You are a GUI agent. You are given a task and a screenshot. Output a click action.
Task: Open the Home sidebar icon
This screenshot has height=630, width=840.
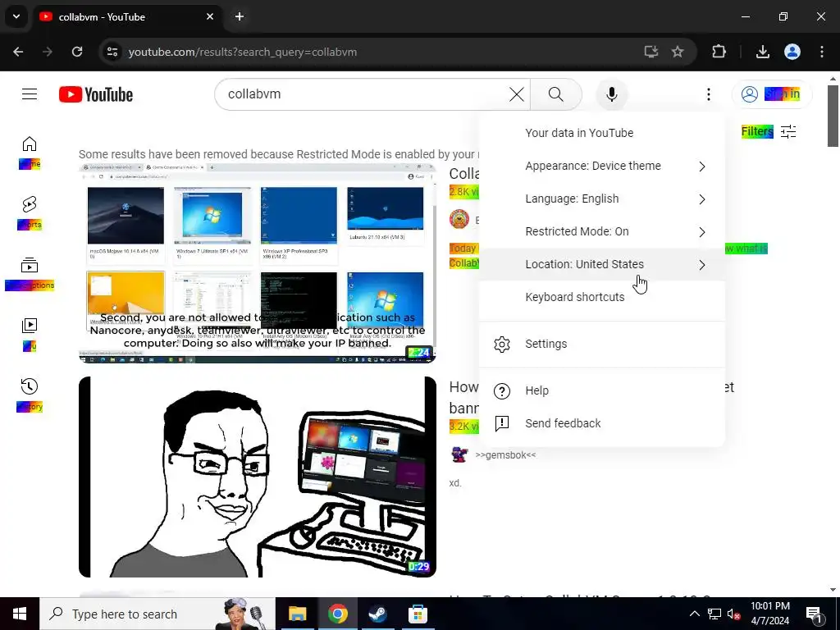coord(30,144)
